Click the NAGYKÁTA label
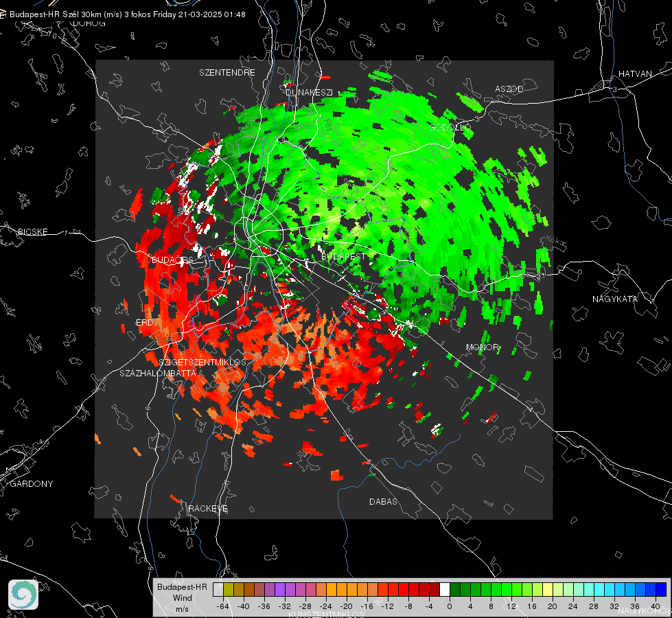Viewport: 672px width, 618px height. (614, 299)
